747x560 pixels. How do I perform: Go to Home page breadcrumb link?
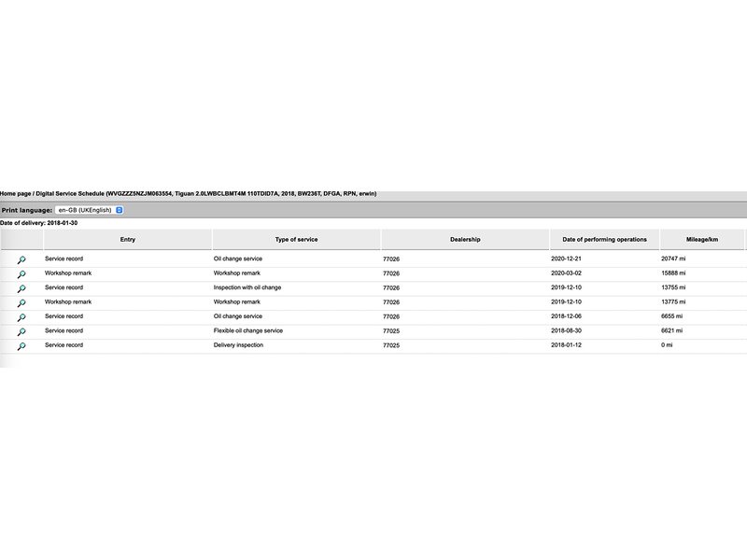[15, 193]
